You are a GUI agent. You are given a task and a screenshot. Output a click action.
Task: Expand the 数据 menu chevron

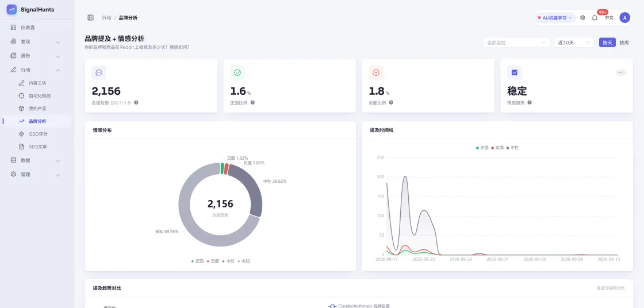coord(58,160)
